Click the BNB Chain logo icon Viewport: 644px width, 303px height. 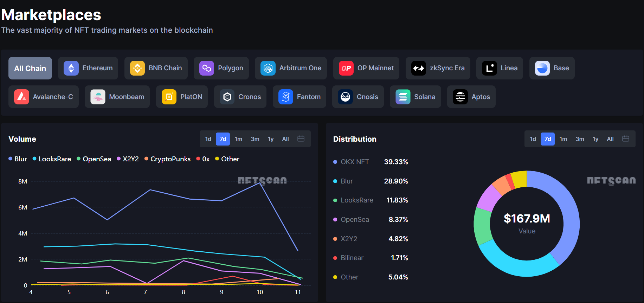click(x=137, y=68)
